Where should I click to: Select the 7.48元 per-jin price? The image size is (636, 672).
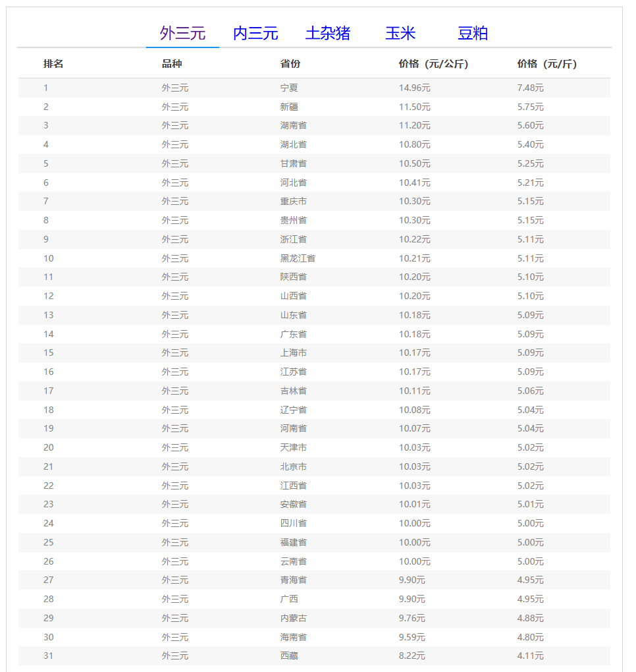(x=530, y=88)
